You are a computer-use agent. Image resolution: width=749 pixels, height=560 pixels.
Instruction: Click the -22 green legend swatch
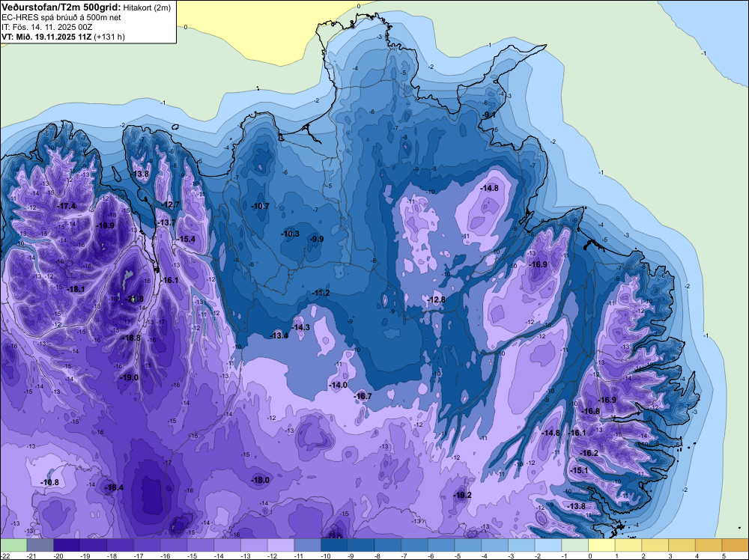click(13, 545)
